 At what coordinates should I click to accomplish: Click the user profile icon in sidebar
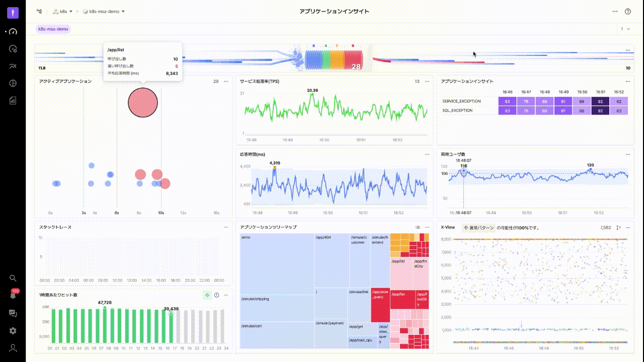click(13, 348)
